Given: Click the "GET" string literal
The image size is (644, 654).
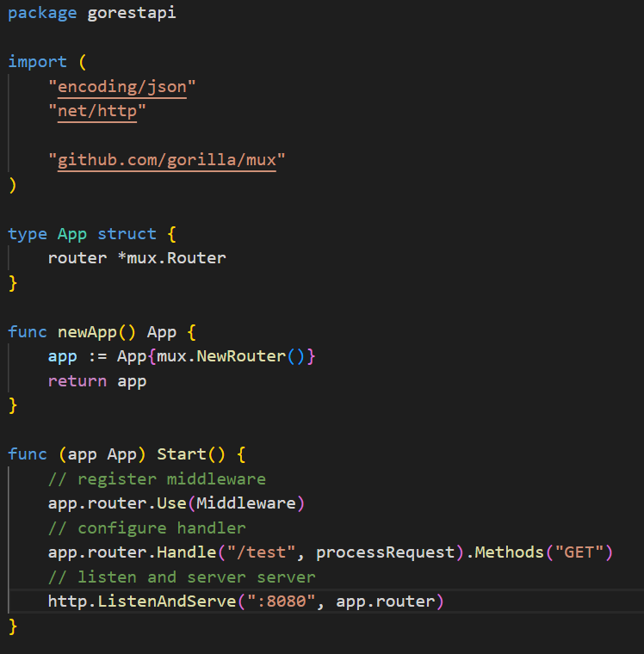Looking at the screenshot, I should pyautogui.click(x=579, y=552).
